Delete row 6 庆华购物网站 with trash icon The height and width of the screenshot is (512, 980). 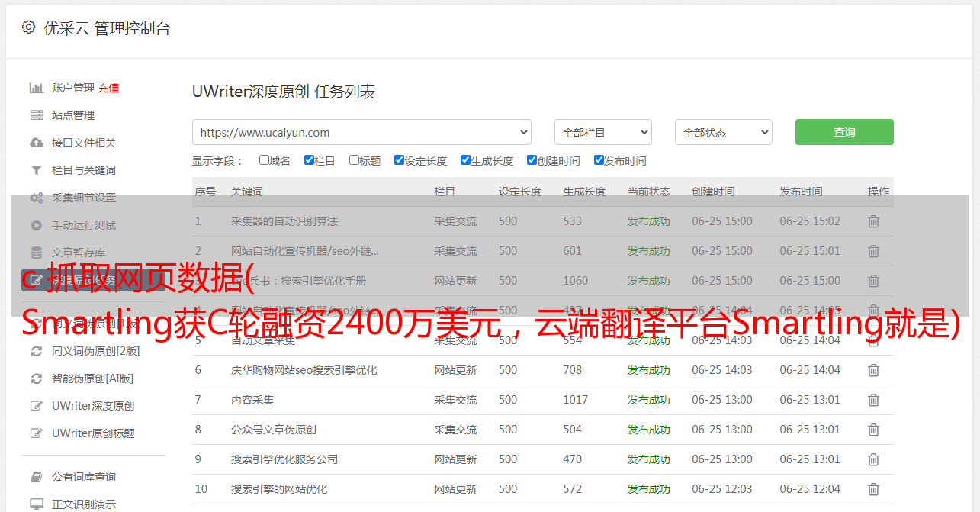873,370
